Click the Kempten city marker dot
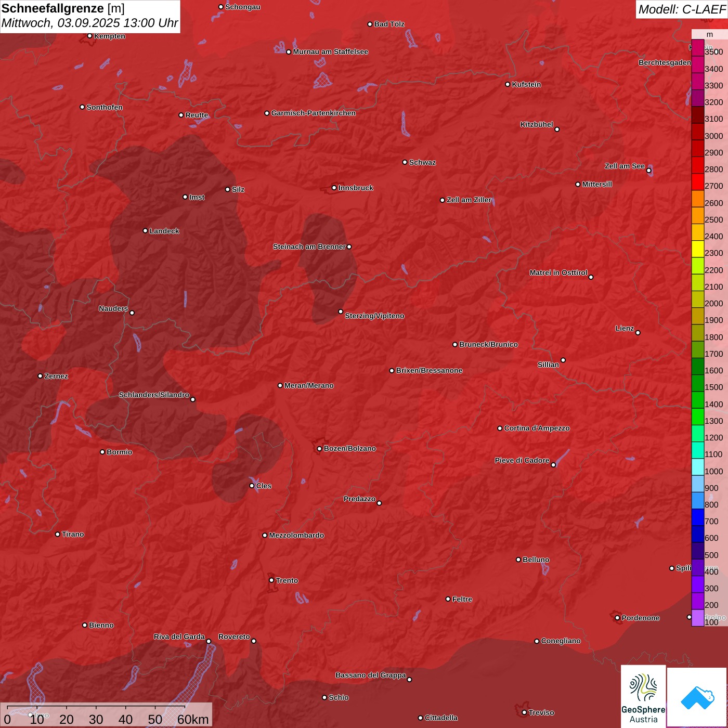Image resolution: width=728 pixels, height=728 pixels. click(x=89, y=36)
